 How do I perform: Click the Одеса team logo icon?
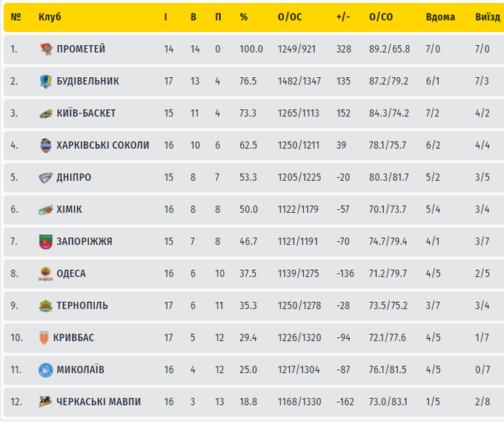tap(46, 274)
